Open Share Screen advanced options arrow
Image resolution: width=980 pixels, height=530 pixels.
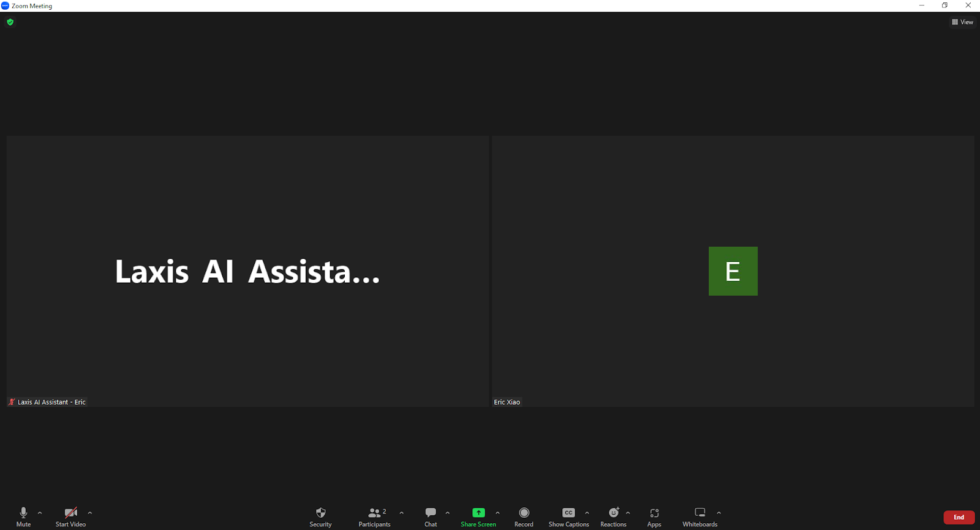pos(497,513)
